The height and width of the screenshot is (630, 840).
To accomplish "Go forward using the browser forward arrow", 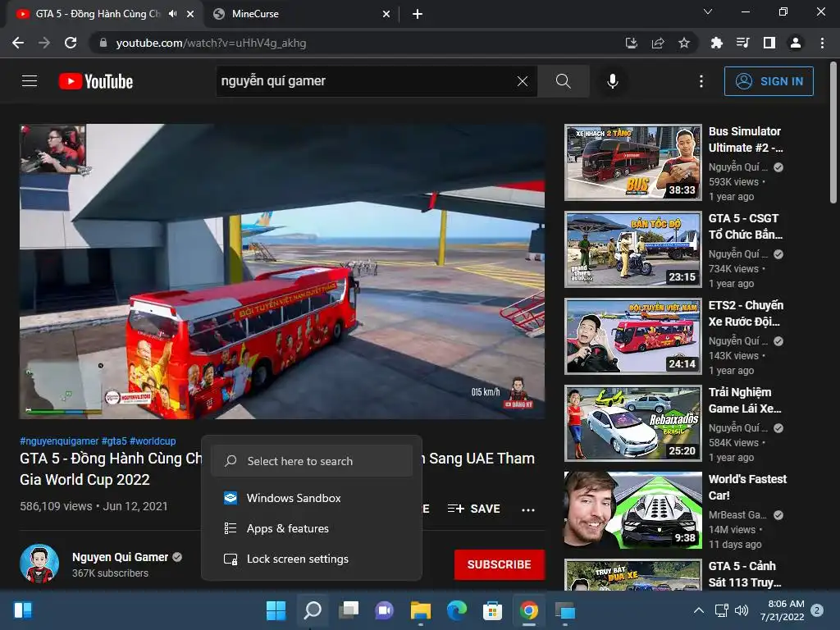I will click(44, 43).
